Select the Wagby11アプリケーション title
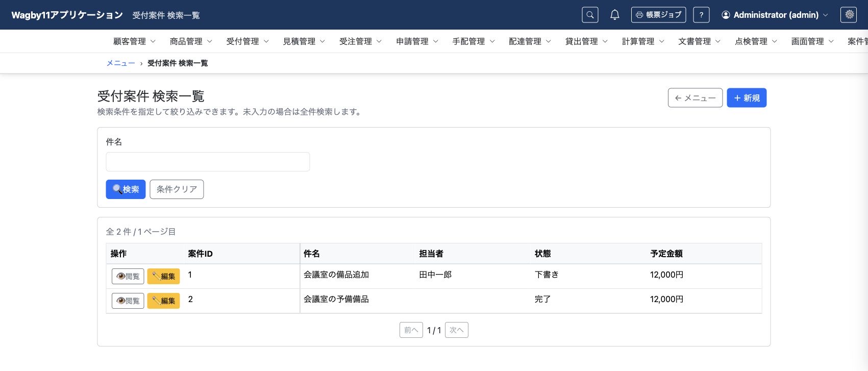Viewport: 868px width, 371px height. click(x=67, y=15)
